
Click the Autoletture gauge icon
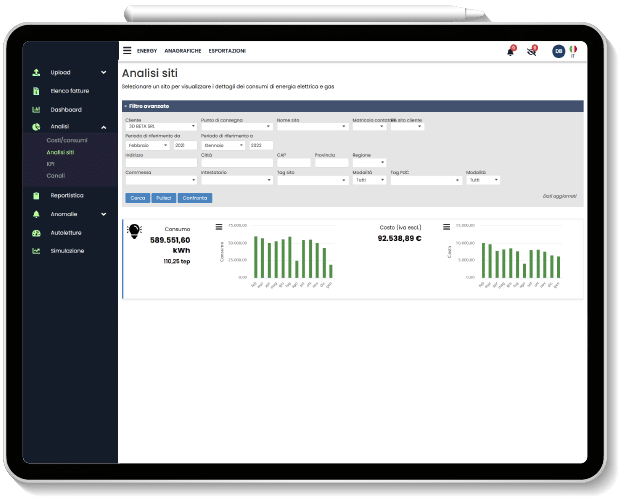[36, 232]
